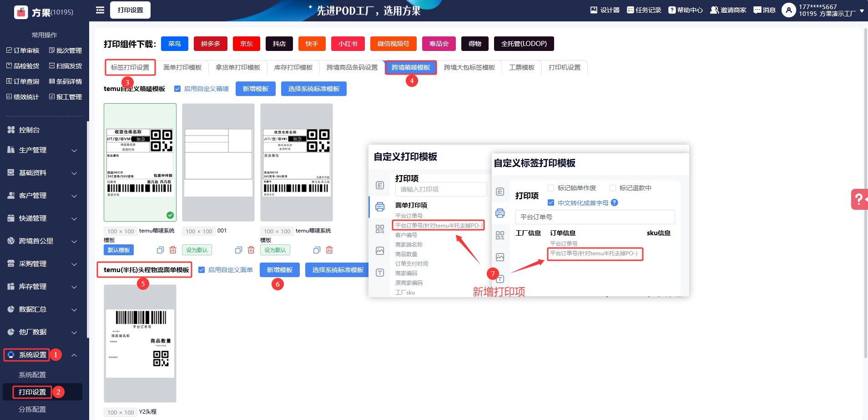This screenshot has height=420, width=868.
Task: Switch to the 面单打印模板 tab
Action: pos(182,67)
